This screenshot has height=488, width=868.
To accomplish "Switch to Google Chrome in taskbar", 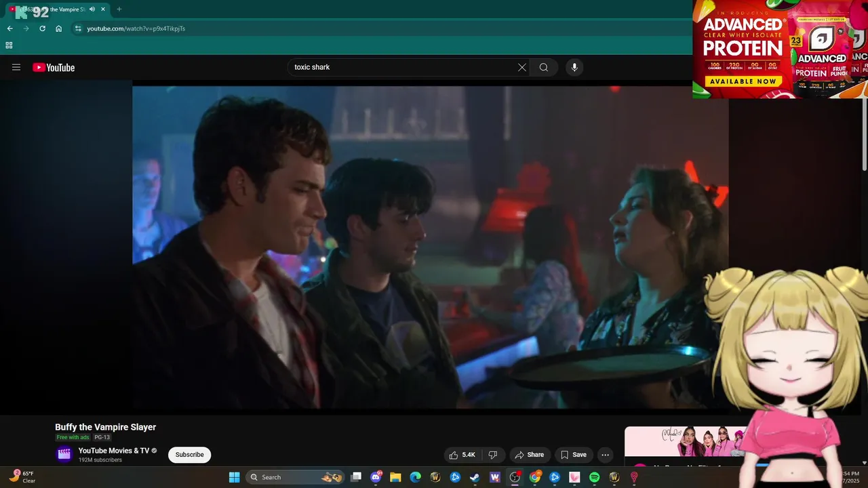I will (x=534, y=477).
